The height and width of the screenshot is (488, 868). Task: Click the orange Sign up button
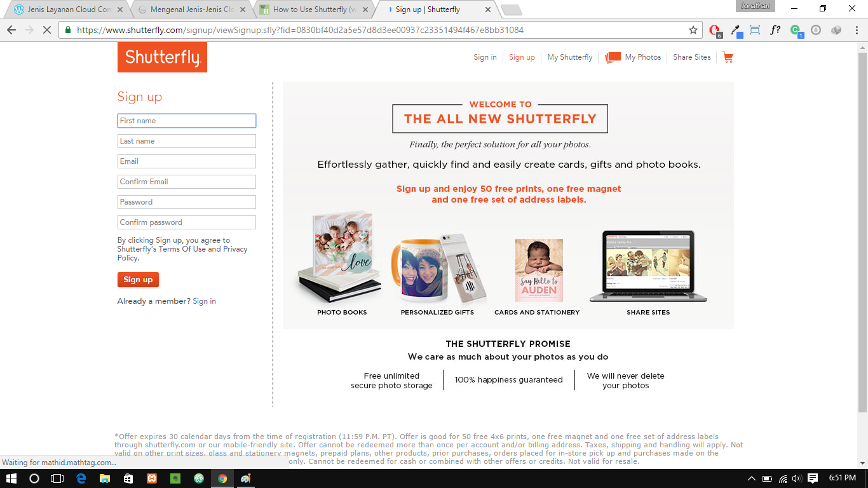tap(138, 280)
